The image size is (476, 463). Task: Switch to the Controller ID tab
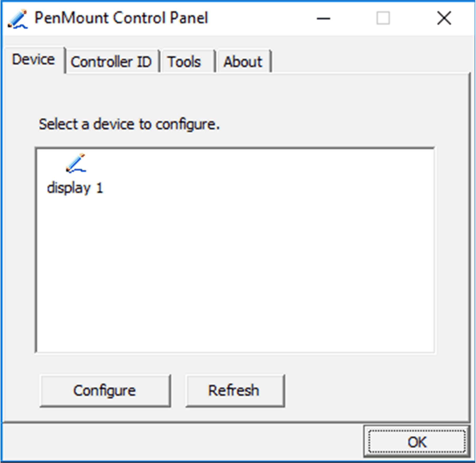(112, 61)
